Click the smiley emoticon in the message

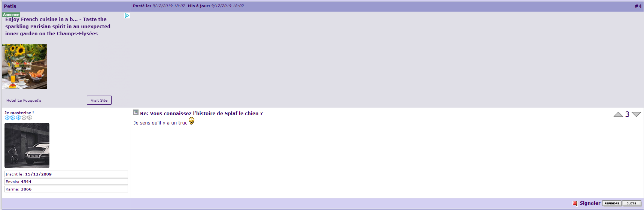(191, 121)
